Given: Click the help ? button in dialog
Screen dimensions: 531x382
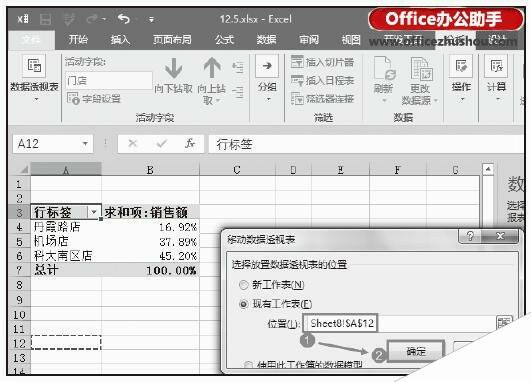Looking at the screenshot, I should point(470,236).
